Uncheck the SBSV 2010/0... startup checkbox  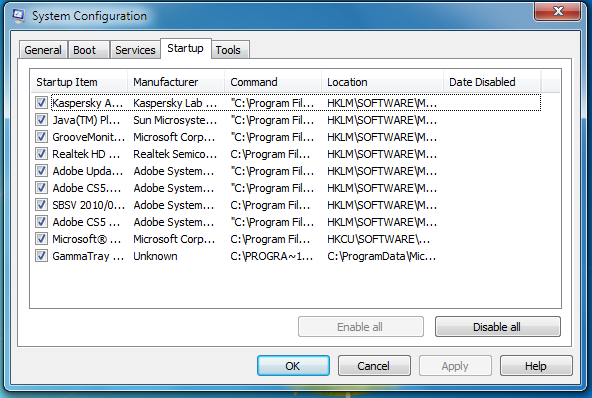tap(41, 205)
